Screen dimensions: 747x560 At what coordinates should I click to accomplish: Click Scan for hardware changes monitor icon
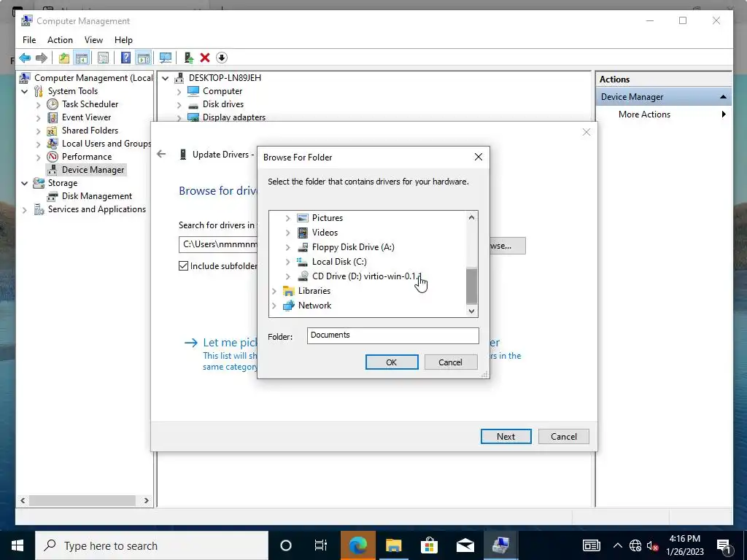coord(166,58)
